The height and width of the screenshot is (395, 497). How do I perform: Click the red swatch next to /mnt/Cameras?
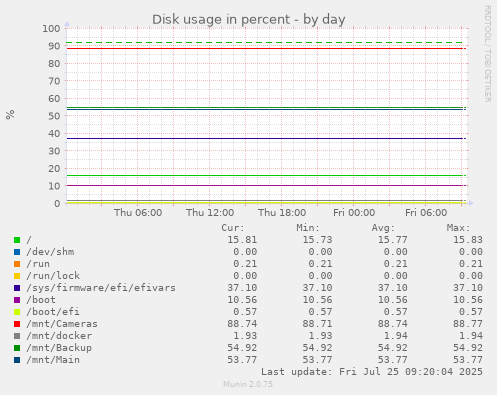17,324
